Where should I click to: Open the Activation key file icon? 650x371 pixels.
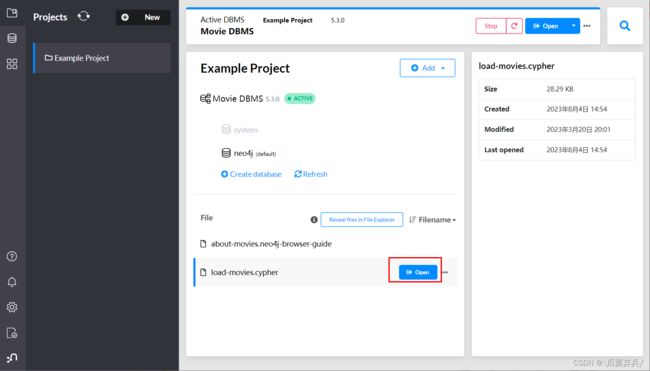(x=12, y=333)
